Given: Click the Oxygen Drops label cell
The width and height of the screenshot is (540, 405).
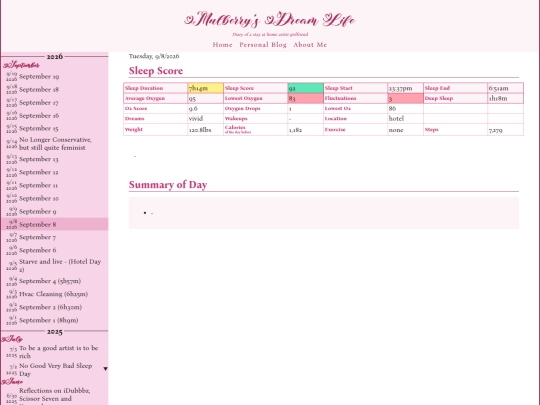Looking at the screenshot, I should [x=256, y=108].
